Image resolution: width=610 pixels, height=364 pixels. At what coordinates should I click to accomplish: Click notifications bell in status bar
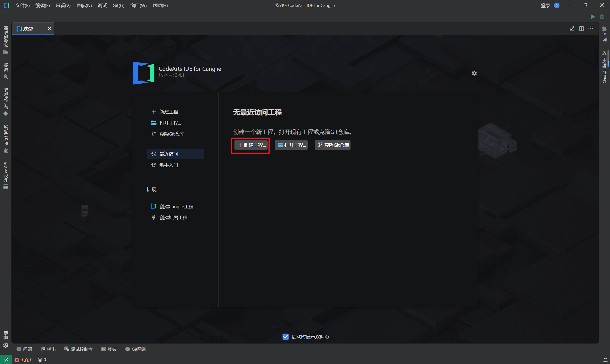click(605, 360)
